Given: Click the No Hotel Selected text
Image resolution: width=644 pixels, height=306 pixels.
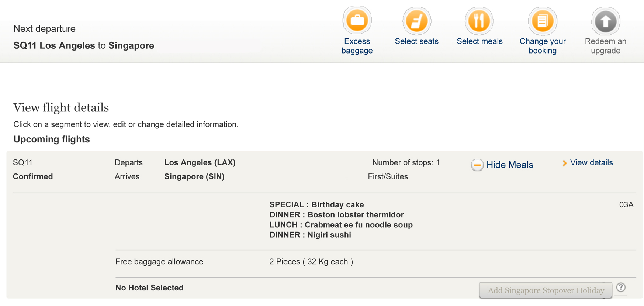Looking at the screenshot, I should pyautogui.click(x=149, y=288).
